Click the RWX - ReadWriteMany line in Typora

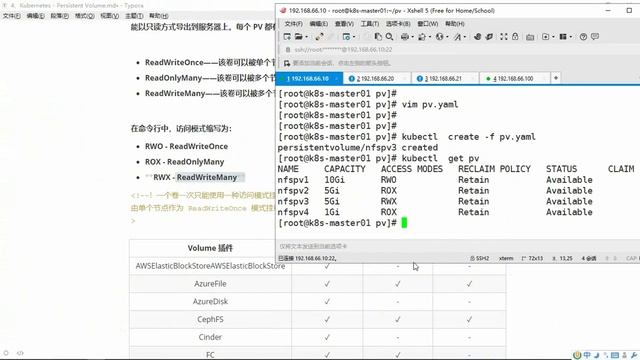point(195,177)
